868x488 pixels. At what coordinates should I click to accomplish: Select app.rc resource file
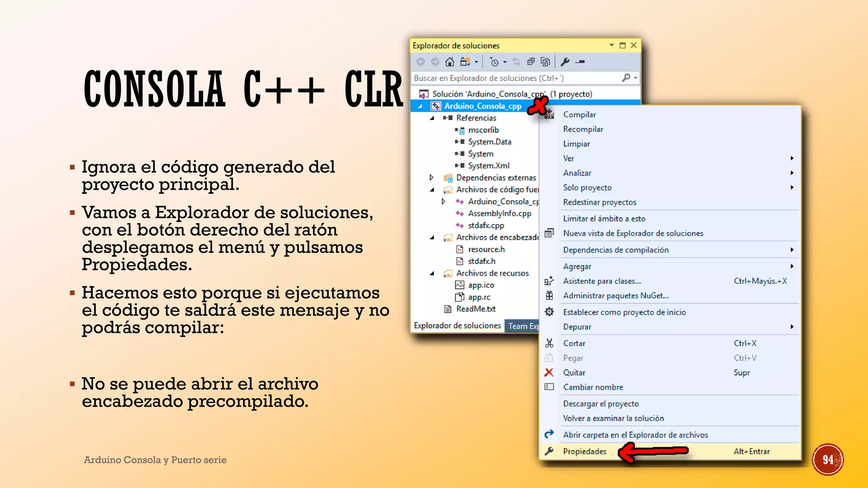click(479, 297)
